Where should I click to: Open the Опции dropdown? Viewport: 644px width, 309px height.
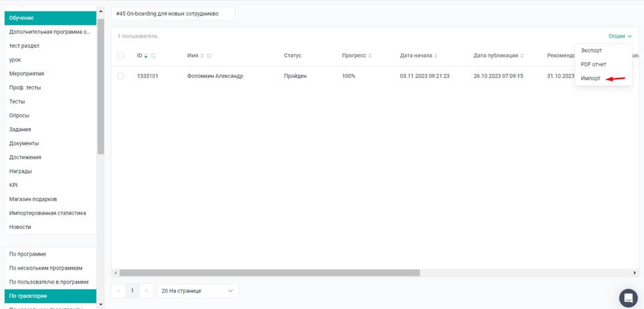pyautogui.click(x=619, y=36)
